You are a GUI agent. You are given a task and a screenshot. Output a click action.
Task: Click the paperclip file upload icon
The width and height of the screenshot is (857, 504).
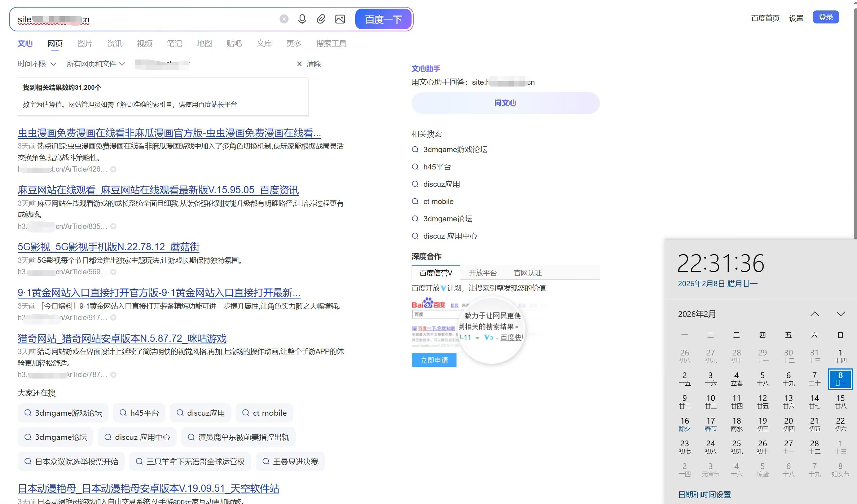click(x=321, y=19)
